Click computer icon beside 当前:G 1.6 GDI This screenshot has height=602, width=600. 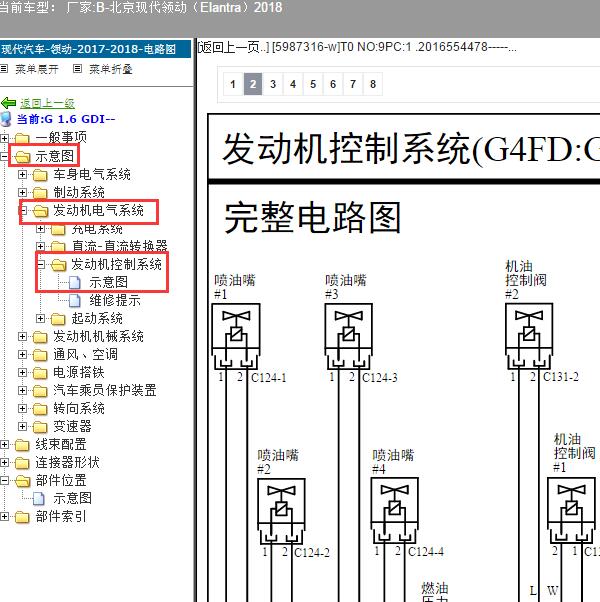[x=6, y=119]
